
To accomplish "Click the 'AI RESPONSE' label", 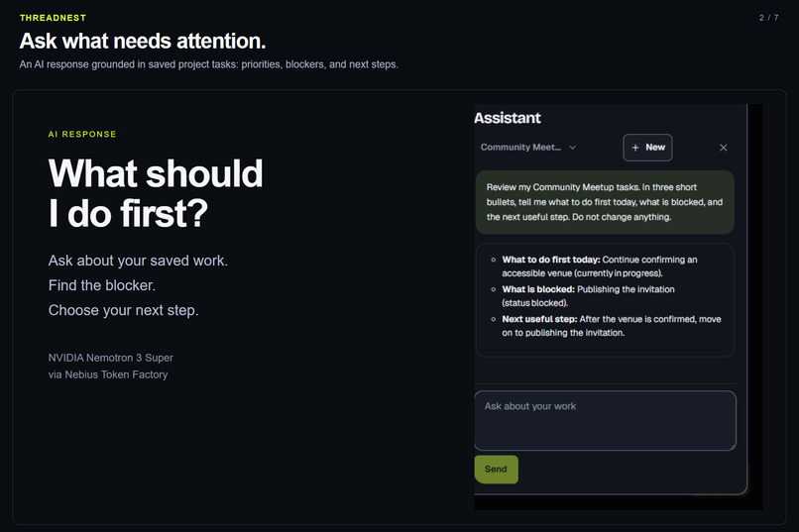I will pyautogui.click(x=82, y=134).
